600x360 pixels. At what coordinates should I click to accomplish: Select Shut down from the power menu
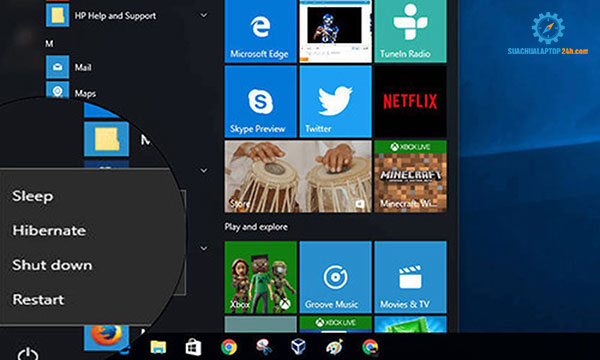[52, 265]
